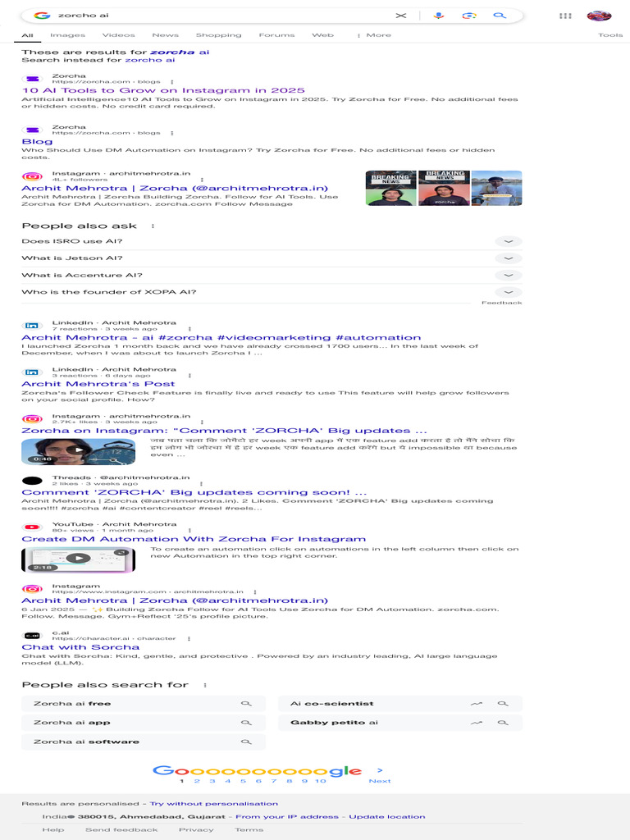
Task: Open the Google logo home link
Action: tap(42, 16)
